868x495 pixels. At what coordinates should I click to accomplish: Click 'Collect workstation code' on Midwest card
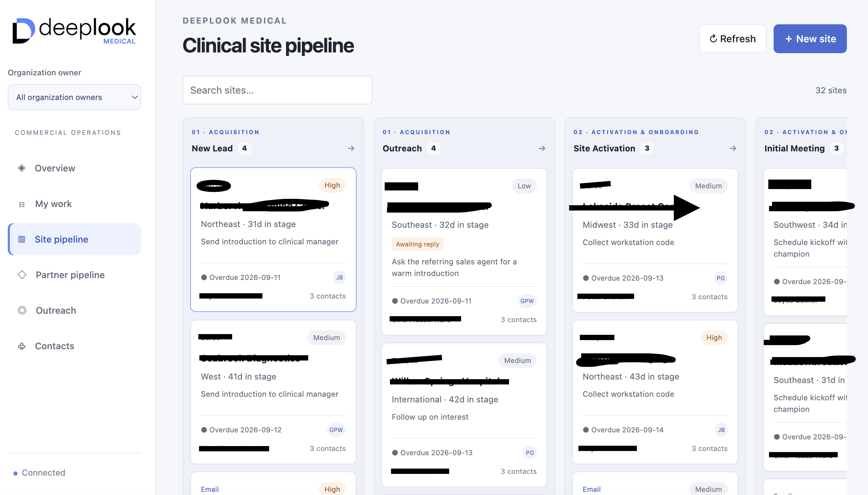click(628, 242)
